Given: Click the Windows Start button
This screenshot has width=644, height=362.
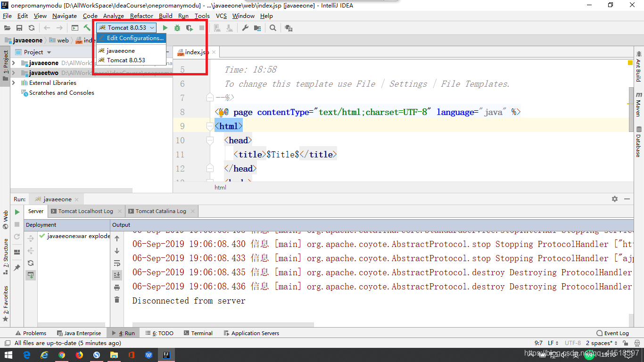Looking at the screenshot, I should click(8, 355).
